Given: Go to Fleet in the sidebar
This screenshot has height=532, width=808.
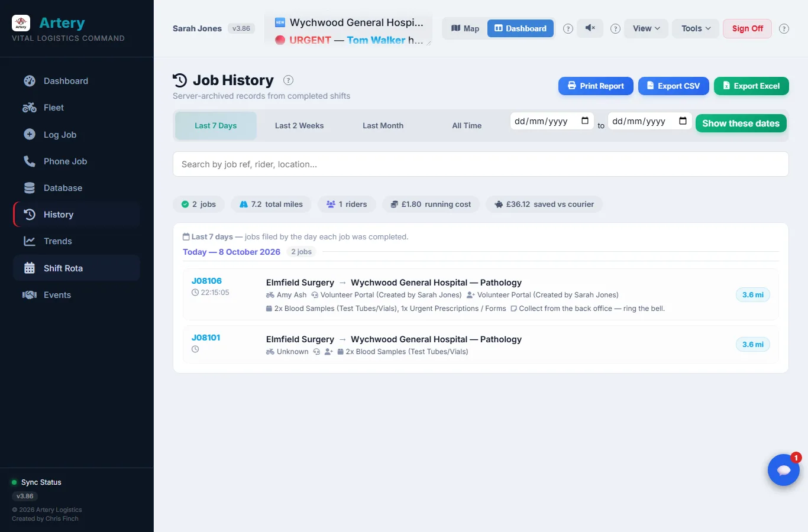Looking at the screenshot, I should coord(76,108).
